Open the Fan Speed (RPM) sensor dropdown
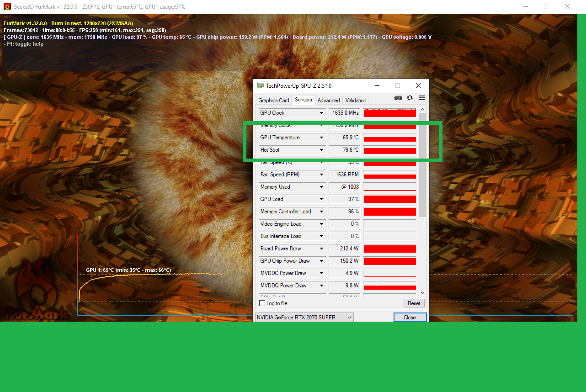The width and height of the screenshot is (586, 392). (321, 175)
